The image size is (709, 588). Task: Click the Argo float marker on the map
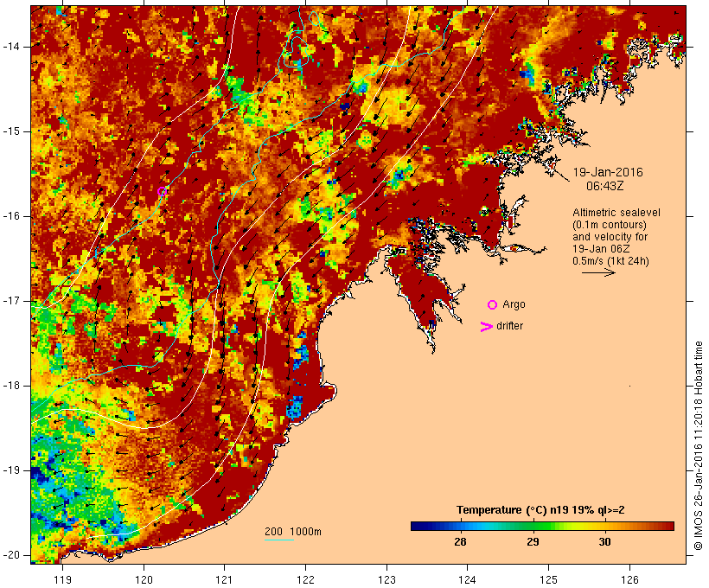tap(162, 192)
